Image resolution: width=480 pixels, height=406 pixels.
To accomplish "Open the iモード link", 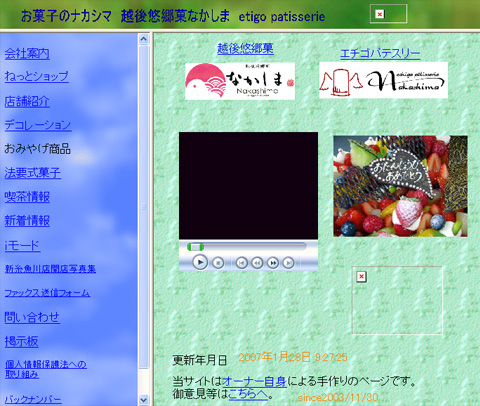I will (x=22, y=246).
